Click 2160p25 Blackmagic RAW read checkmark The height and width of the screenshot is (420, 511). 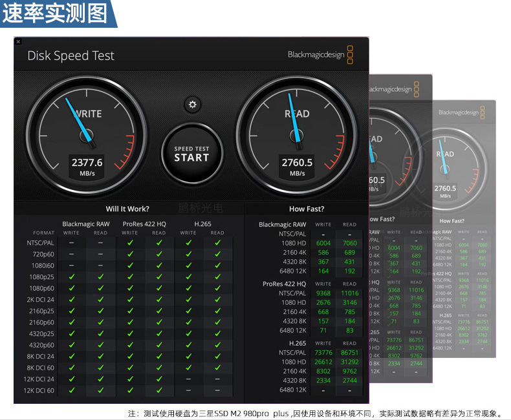[x=101, y=311]
